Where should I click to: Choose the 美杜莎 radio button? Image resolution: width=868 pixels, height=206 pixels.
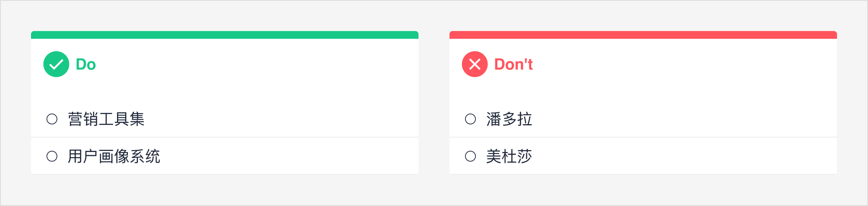(470, 156)
